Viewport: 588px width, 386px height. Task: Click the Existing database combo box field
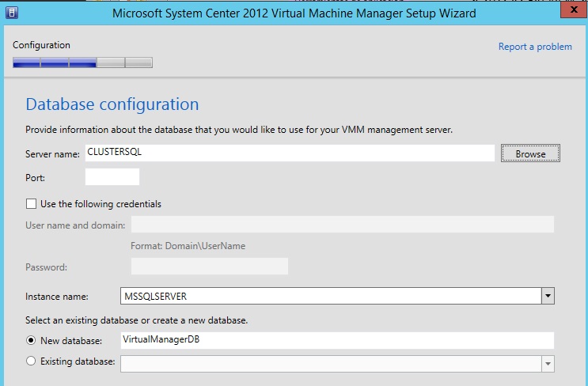tap(330, 363)
